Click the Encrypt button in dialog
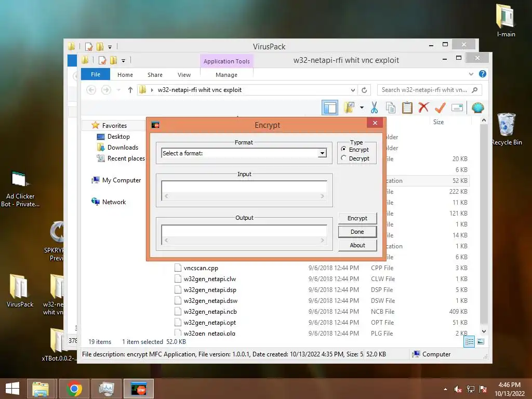This screenshot has height=399, width=532. point(357,218)
